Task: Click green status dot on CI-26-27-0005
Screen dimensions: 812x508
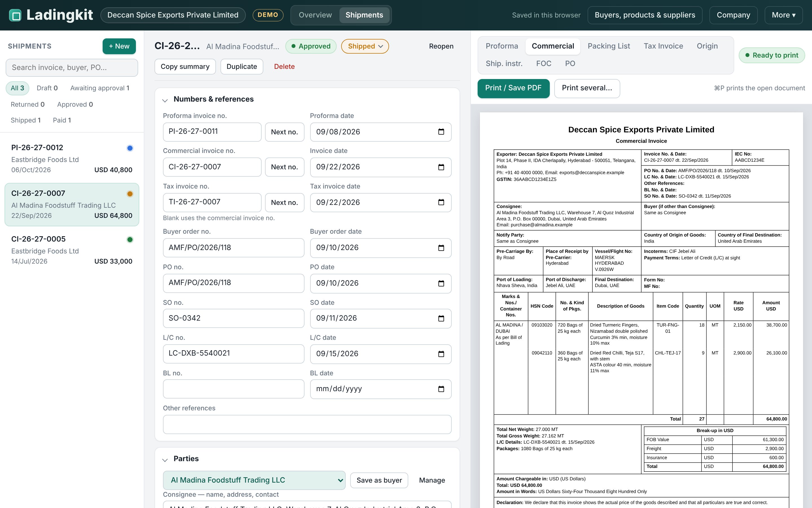Action: (x=130, y=240)
